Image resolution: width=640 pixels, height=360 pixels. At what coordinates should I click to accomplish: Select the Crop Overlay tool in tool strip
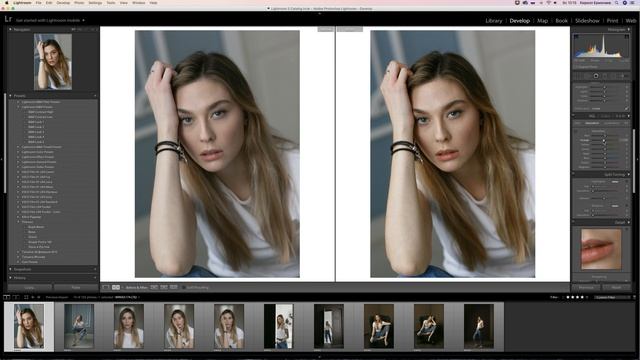coord(578,76)
